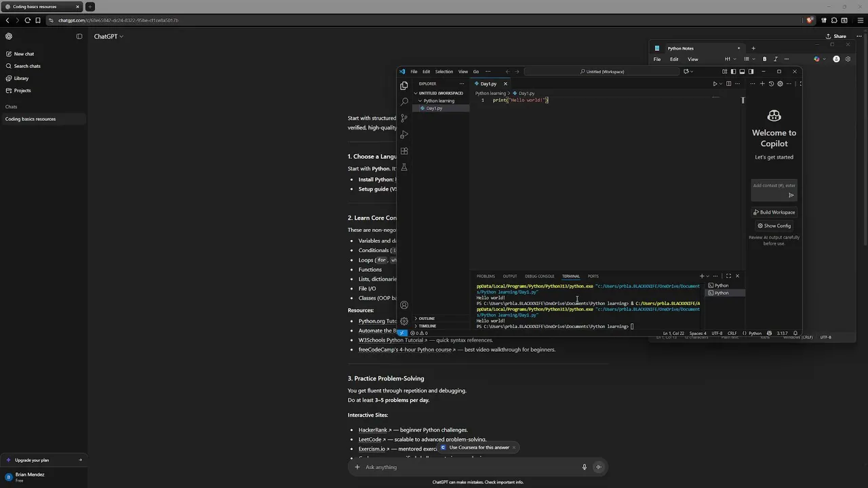Maximize the VS Code terminal panel
This screenshot has height=488, width=868.
tap(728, 276)
